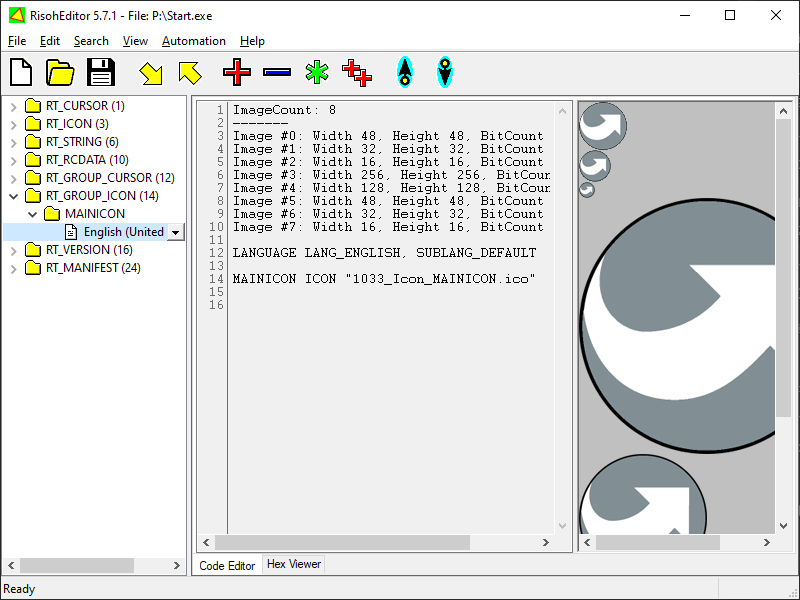
Task: Expand the RT_VERSION tree node
Action: click(x=13, y=250)
